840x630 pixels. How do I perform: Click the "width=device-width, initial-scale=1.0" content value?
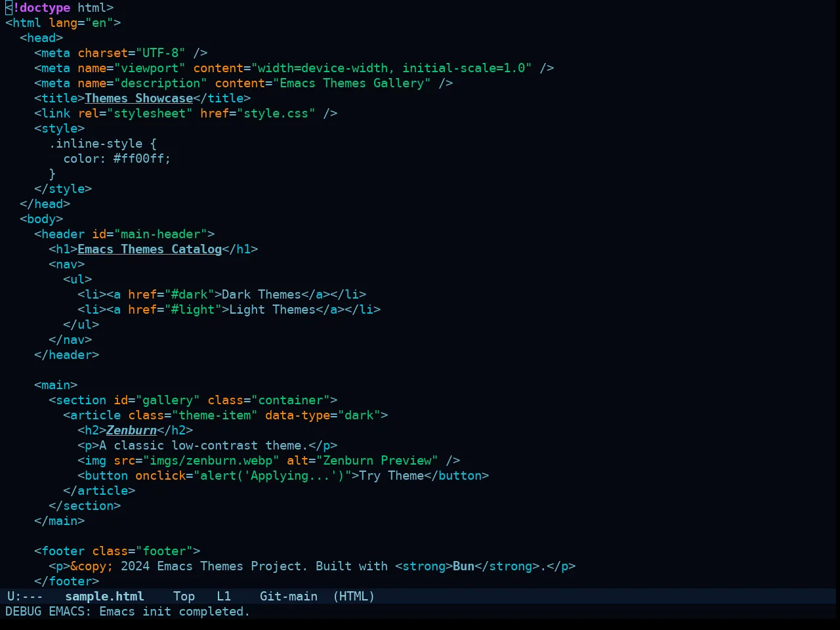click(x=392, y=68)
